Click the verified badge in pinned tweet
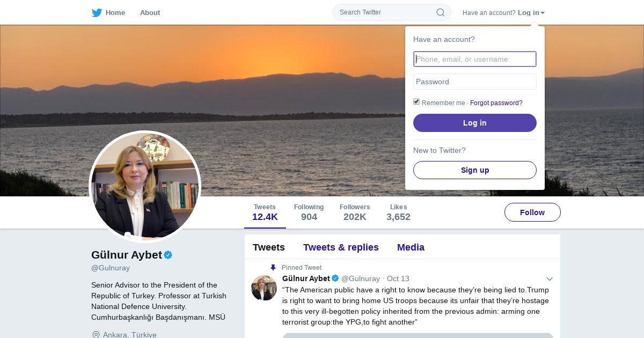Image resolution: width=644 pixels, height=338 pixels. coord(335,278)
